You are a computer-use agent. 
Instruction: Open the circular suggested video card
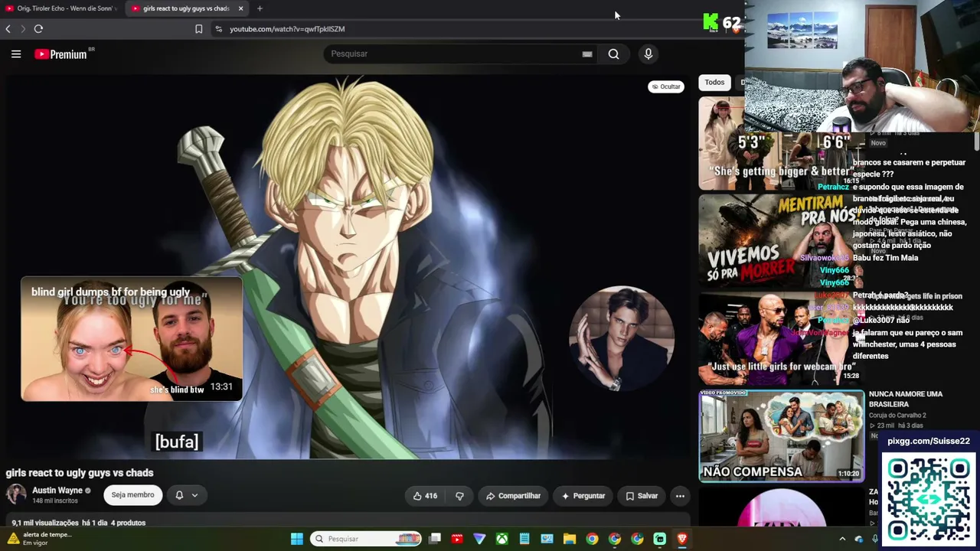(x=621, y=338)
